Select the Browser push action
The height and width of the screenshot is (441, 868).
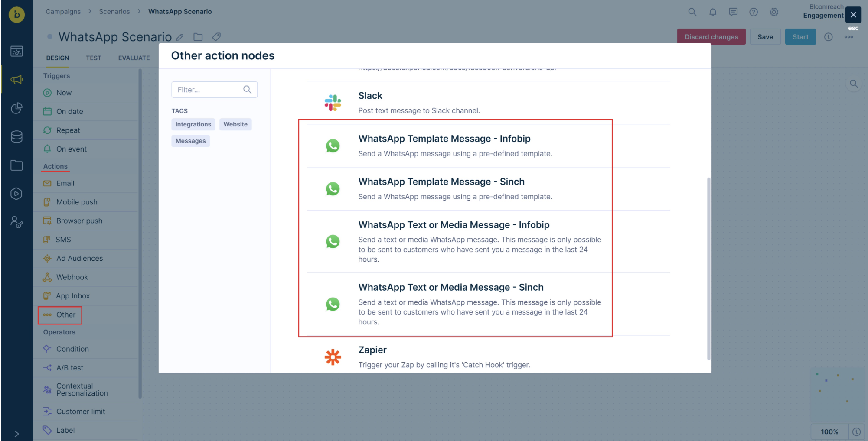click(x=86, y=221)
